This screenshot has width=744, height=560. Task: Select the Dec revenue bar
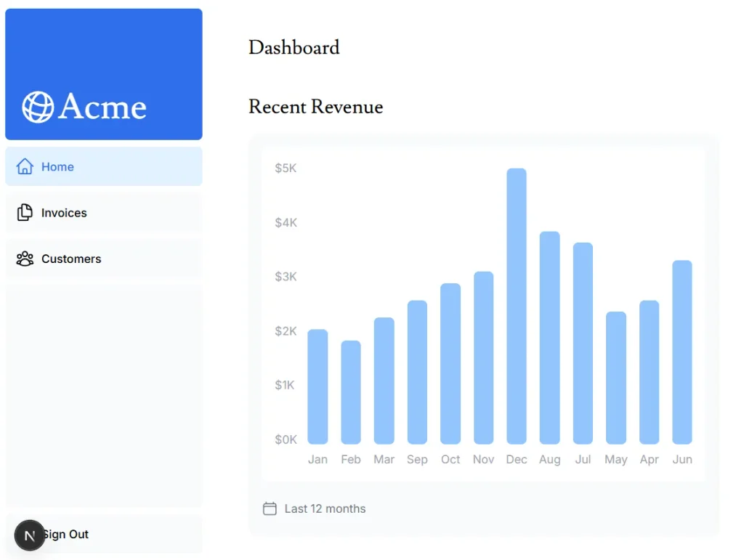[x=517, y=307]
